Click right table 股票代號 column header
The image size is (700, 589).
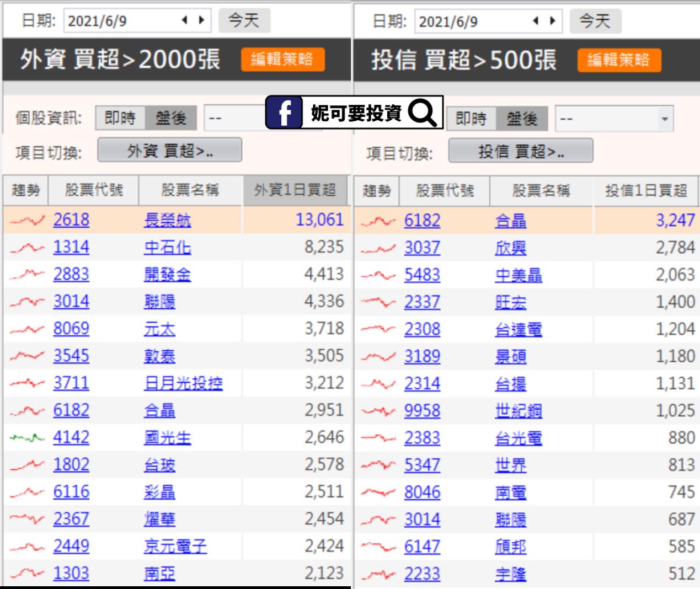(445, 191)
